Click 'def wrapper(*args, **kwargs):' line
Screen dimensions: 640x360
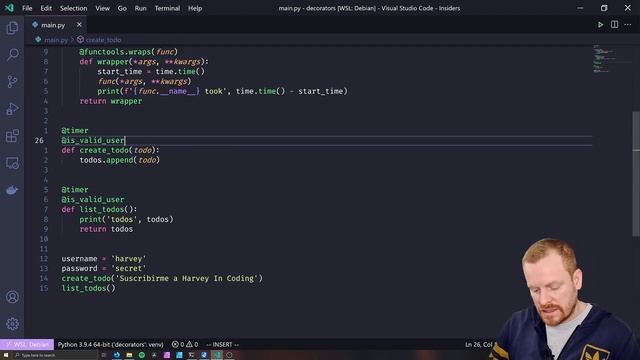pos(144,62)
